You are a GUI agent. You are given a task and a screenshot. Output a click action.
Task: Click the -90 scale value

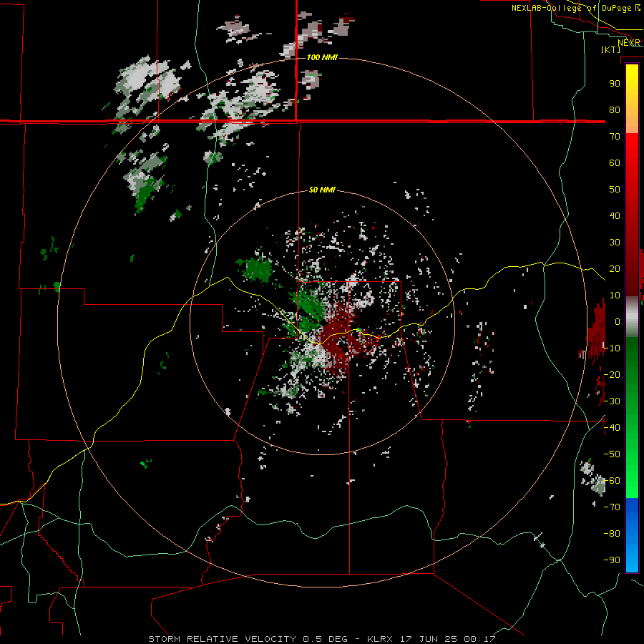612,560
